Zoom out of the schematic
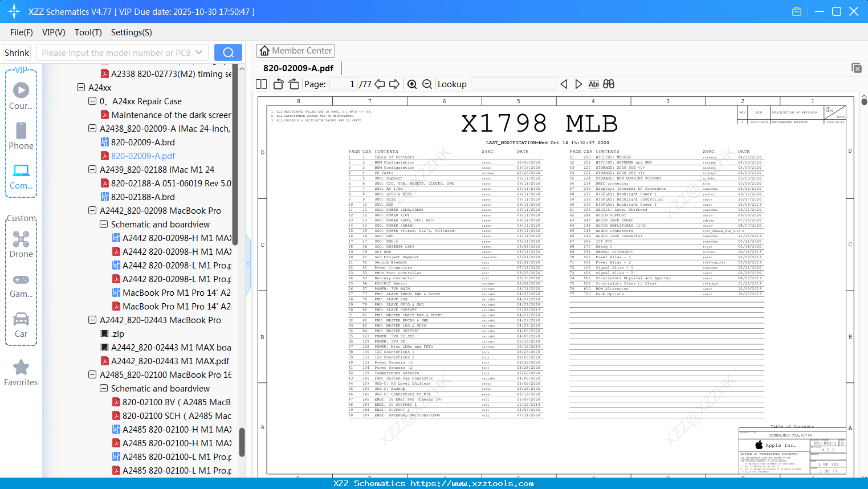Viewport: 868px width, 489px height. tap(427, 84)
